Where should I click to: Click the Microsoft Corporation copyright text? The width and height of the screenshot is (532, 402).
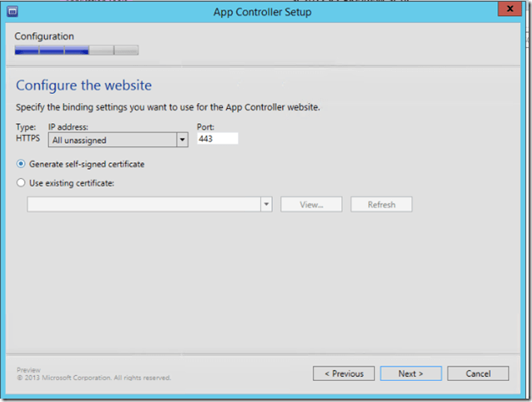(x=94, y=378)
